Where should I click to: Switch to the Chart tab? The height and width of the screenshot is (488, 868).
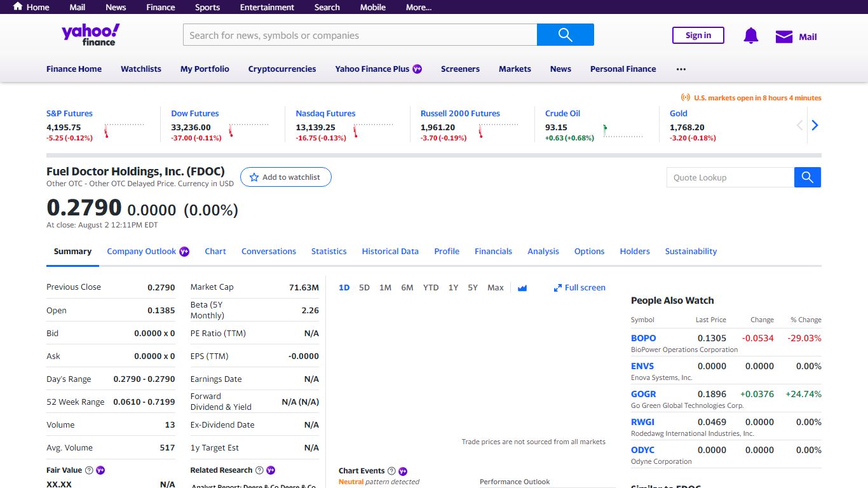tap(215, 251)
